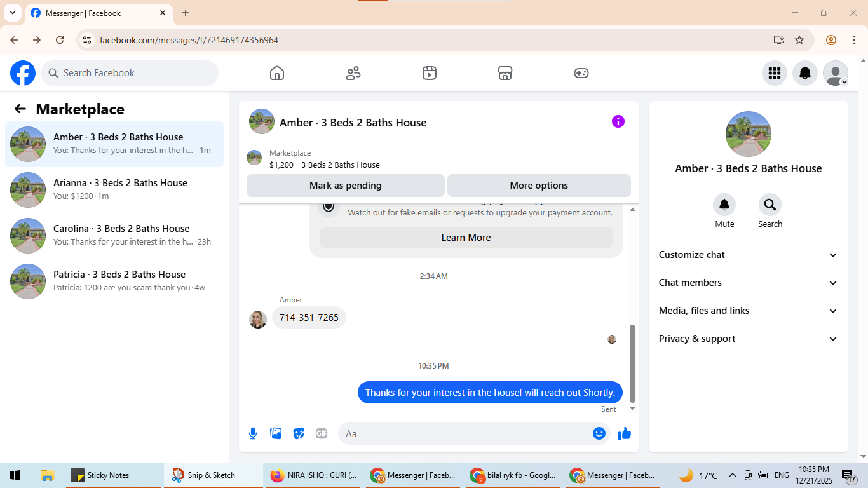The image size is (868, 488).
Task: Open conversation information purple icon
Action: (618, 121)
